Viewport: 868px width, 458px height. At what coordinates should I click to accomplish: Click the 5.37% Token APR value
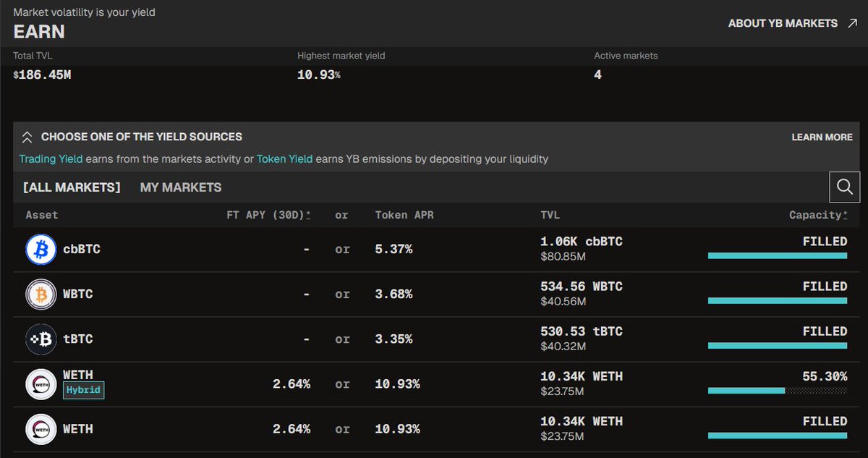click(x=393, y=249)
